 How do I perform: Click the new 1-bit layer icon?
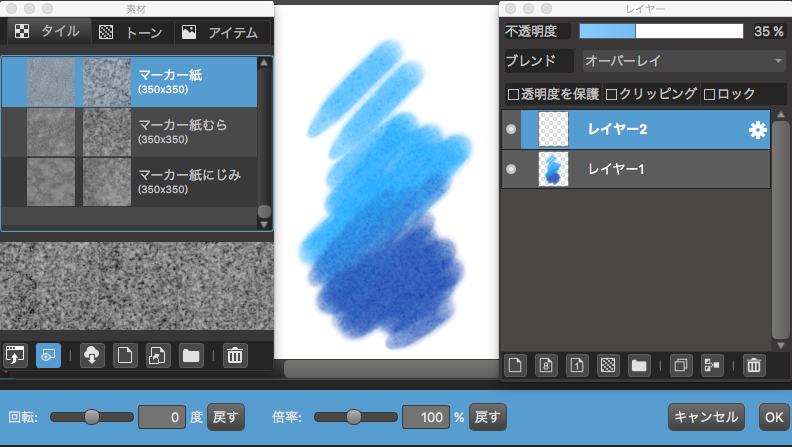tap(577, 365)
